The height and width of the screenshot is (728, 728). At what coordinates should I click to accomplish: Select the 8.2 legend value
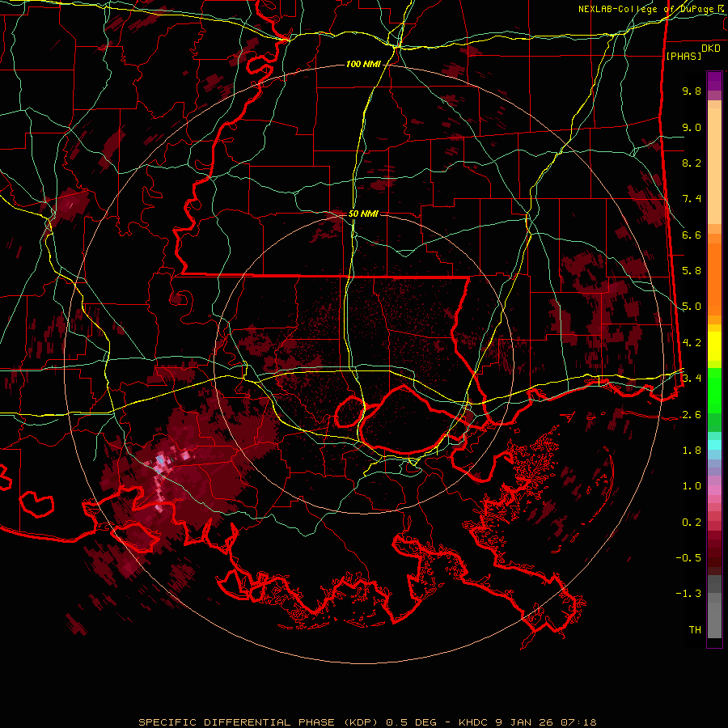click(x=692, y=163)
